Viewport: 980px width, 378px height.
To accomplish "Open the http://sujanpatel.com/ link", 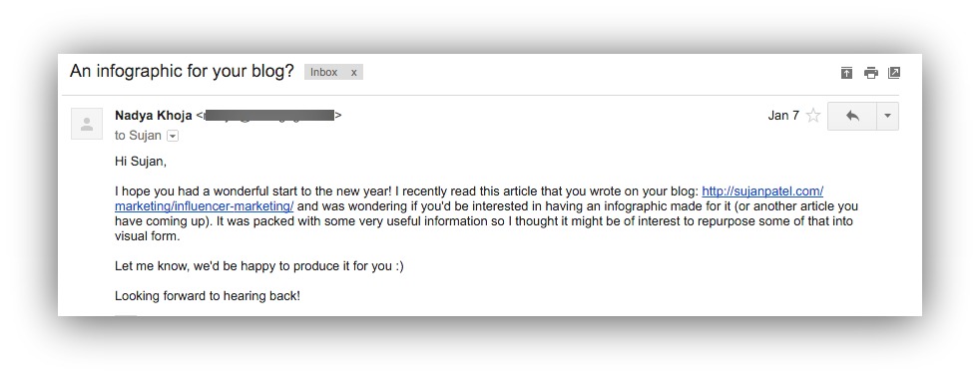I will point(762,191).
